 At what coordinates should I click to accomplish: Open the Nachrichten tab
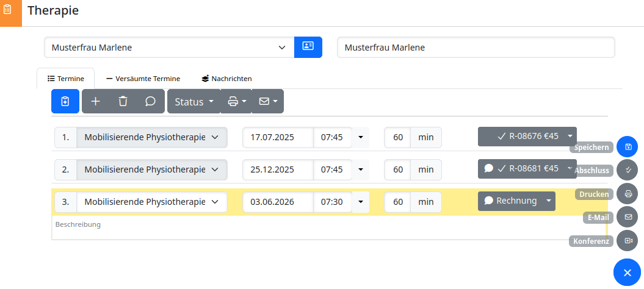tap(226, 79)
